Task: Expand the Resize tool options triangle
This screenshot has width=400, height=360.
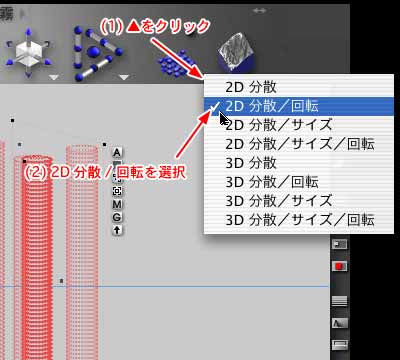Action: coord(54,78)
